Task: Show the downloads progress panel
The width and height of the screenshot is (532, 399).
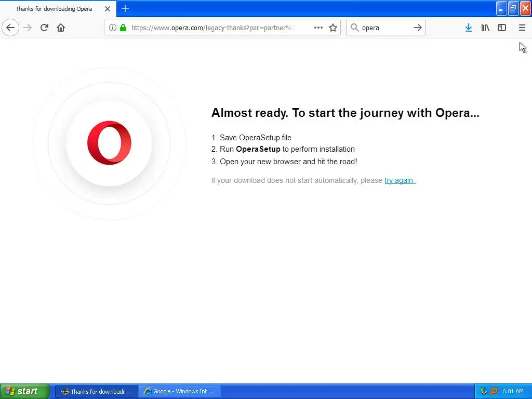Action: (x=469, y=28)
